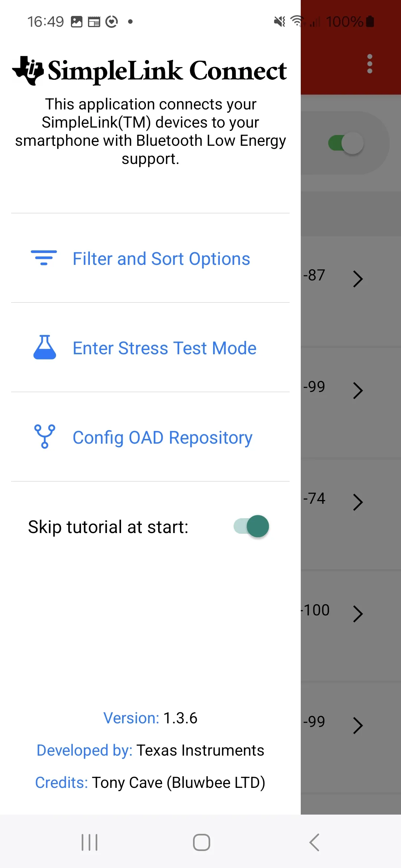Open the three-dot overflow menu
Viewport: 401px width, 868px height.
(x=369, y=64)
